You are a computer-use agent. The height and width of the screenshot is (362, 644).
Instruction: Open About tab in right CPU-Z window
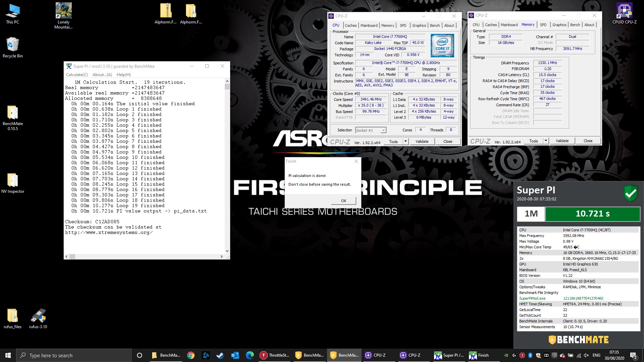click(x=589, y=25)
